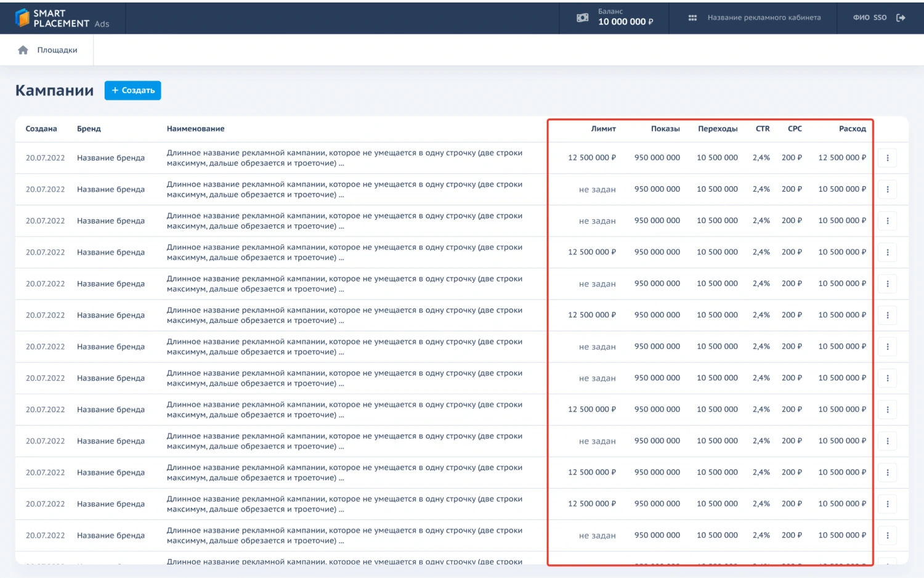
Task: Click the Баланс 10 000 000 ₽ amount
Action: click(x=625, y=22)
